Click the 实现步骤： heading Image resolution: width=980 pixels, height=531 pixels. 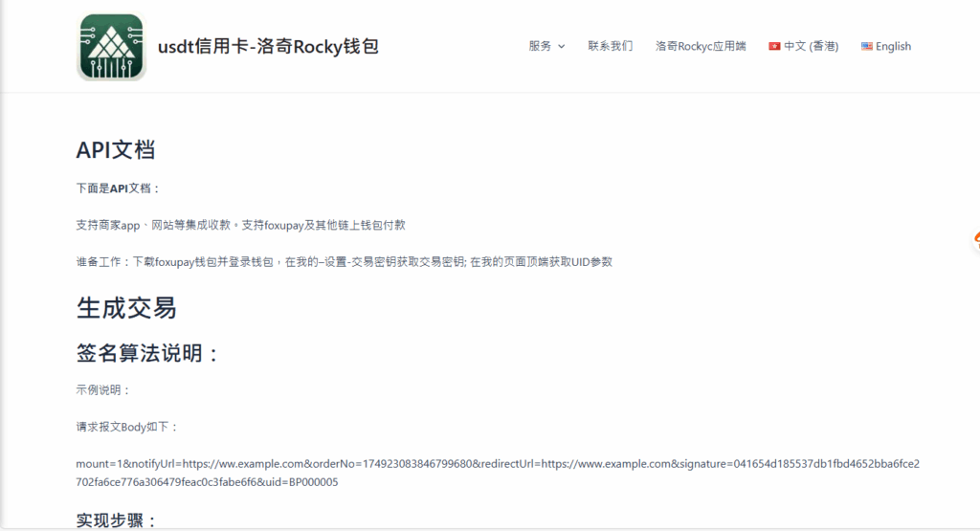[x=117, y=520]
